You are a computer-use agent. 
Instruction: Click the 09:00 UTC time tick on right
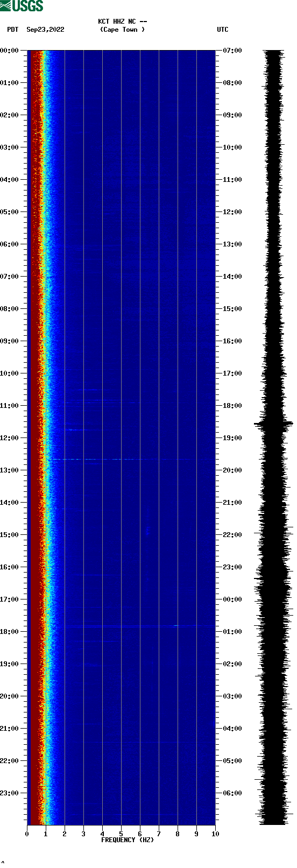pyautogui.click(x=232, y=115)
